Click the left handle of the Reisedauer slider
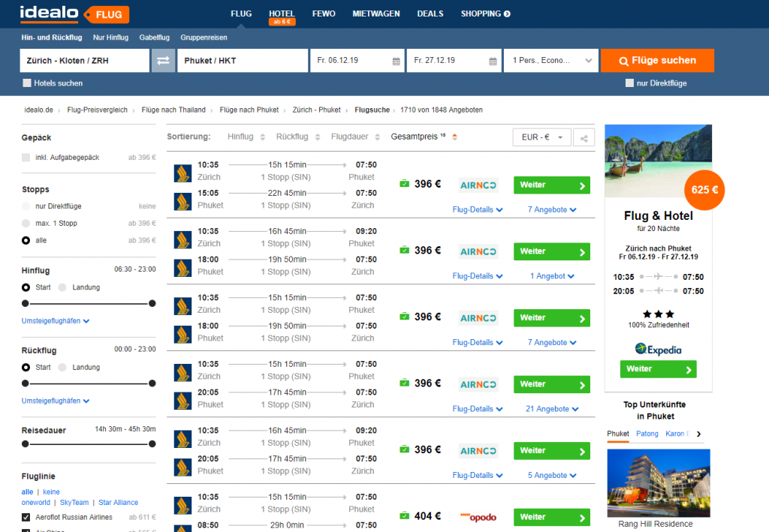Image resolution: width=769 pixels, height=532 pixels. [26, 443]
